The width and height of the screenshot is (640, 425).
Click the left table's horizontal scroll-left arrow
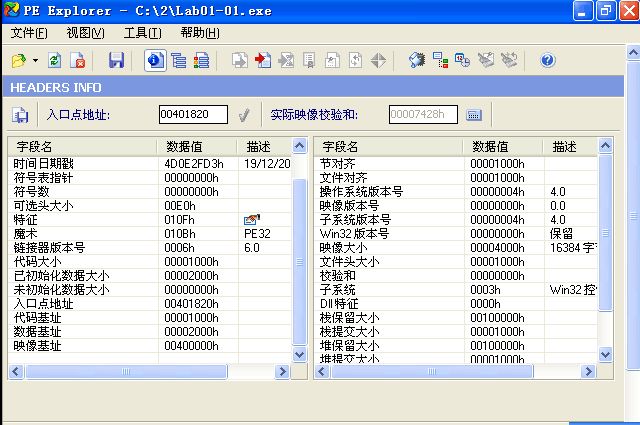coord(16,372)
